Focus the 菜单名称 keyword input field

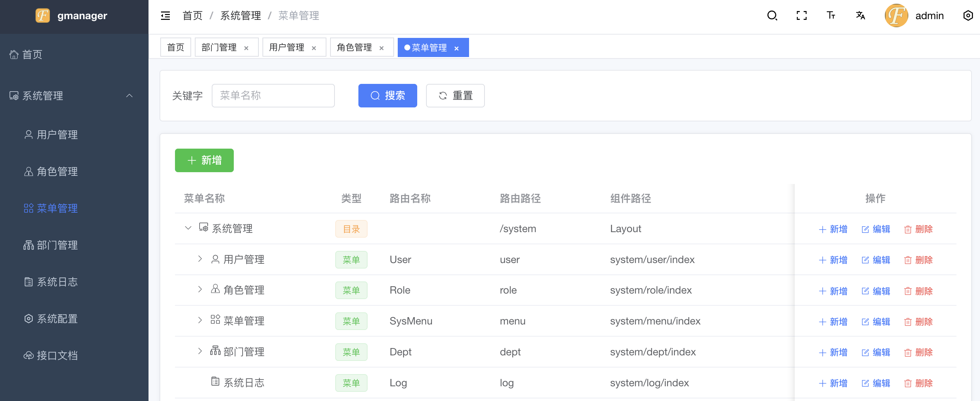coord(273,96)
